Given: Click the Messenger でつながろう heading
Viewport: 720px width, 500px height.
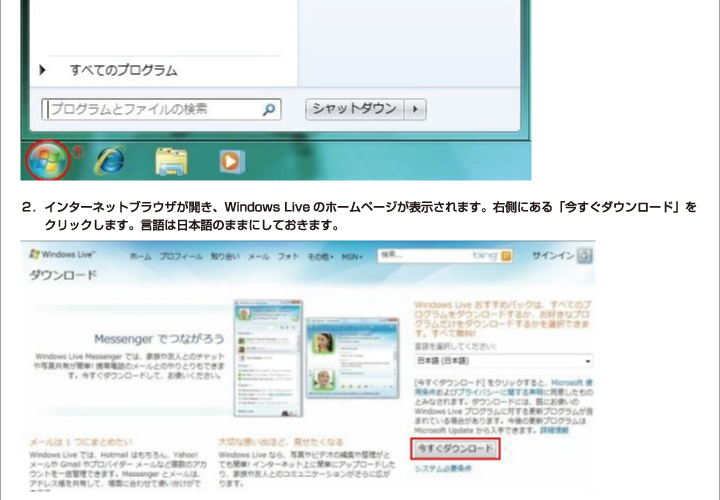Looking at the screenshot, I should click(x=159, y=339).
